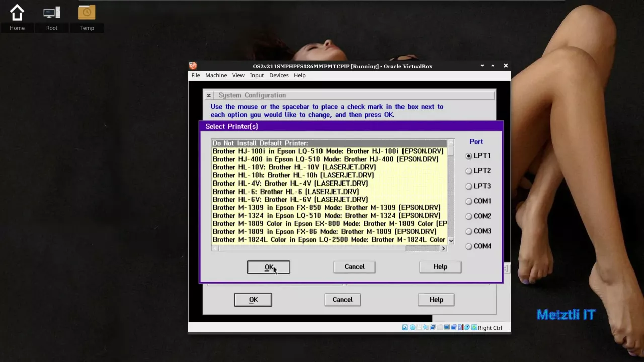The height and width of the screenshot is (362, 644).
Task: Click Help in System Configuration window
Action: point(436,300)
